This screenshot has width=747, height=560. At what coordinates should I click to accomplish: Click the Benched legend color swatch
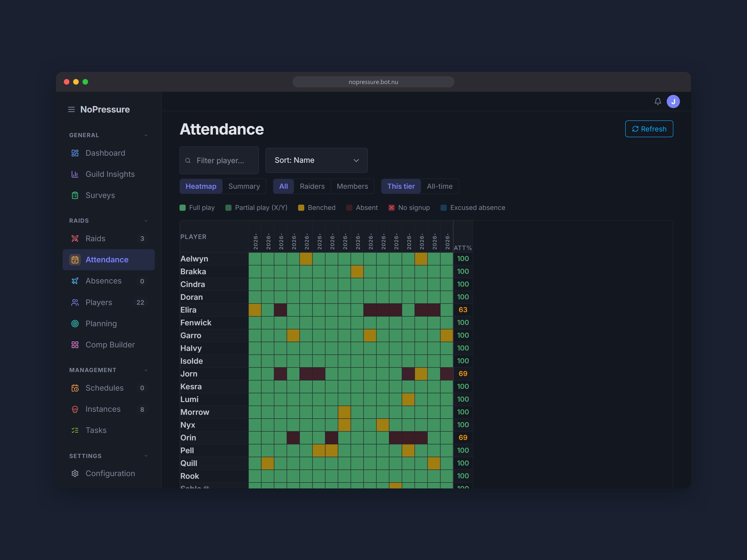[x=301, y=208]
